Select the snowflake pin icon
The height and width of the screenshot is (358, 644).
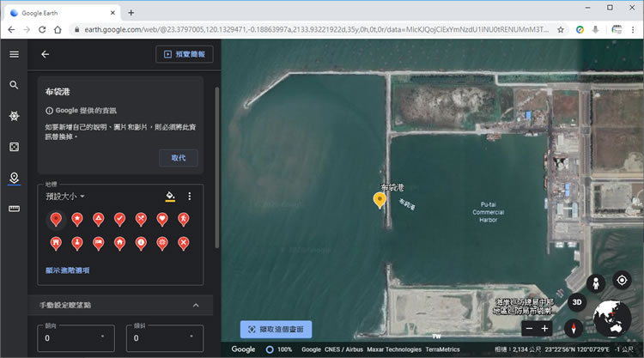pyautogui.click(x=162, y=243)
